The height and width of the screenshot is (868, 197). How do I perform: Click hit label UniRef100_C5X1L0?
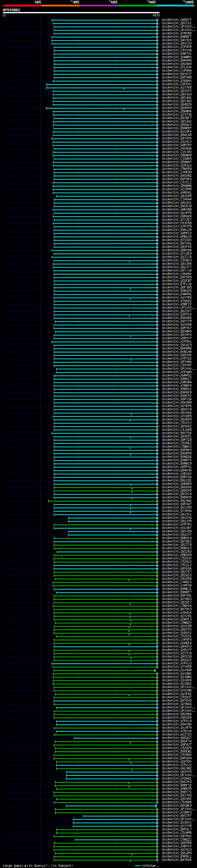177,565
